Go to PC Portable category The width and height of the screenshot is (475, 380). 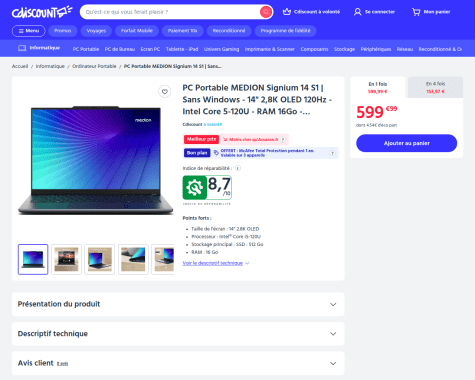point(86,49)
